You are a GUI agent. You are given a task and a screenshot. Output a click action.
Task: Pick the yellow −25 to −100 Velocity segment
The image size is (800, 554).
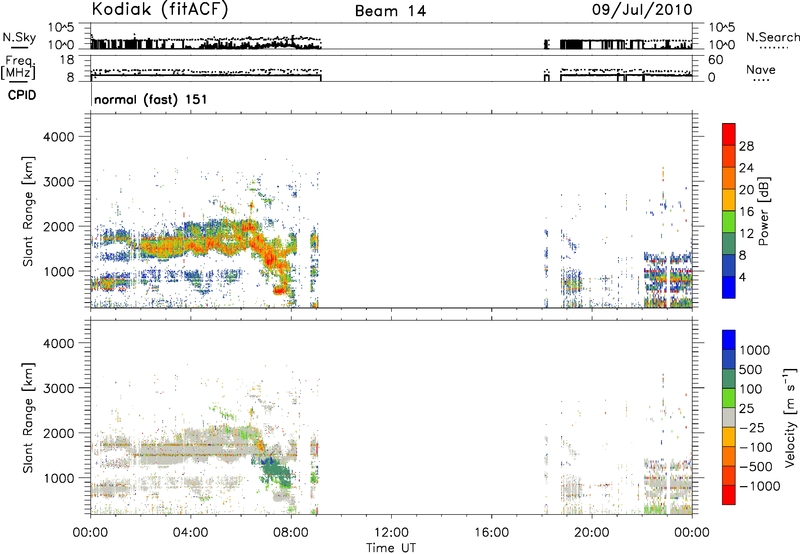coord(729,437)
